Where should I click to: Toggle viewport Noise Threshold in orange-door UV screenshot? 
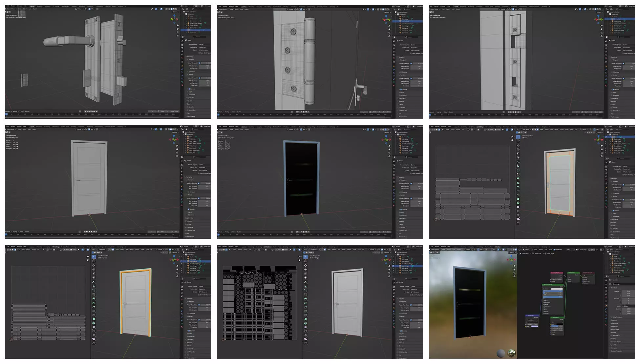click(623, 185)
